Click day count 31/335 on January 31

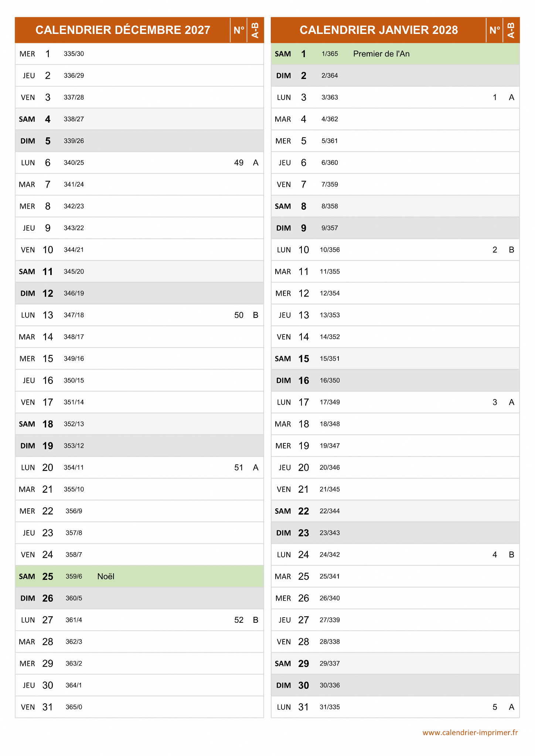pyautogui.click(x=330, y=707)
